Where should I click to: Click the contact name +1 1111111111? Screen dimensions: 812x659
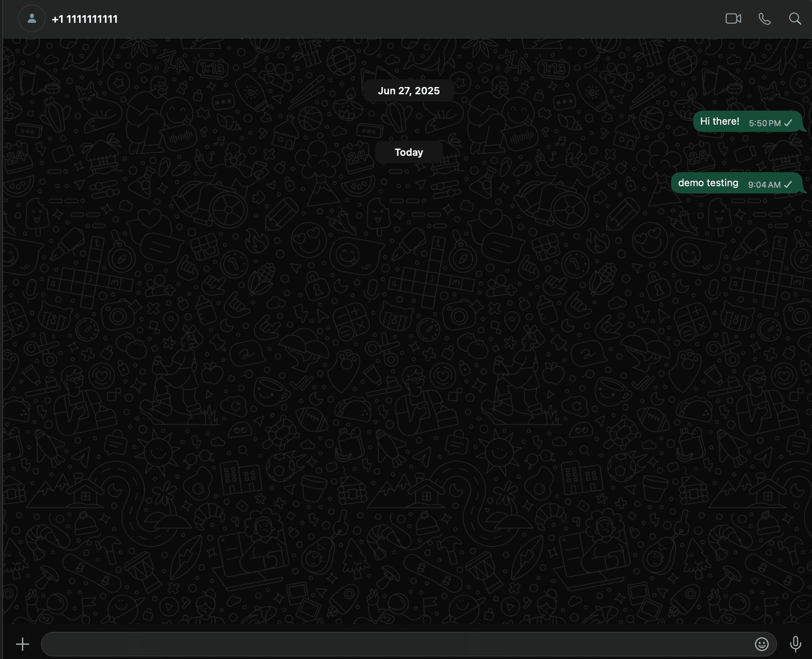pos(84,19)
